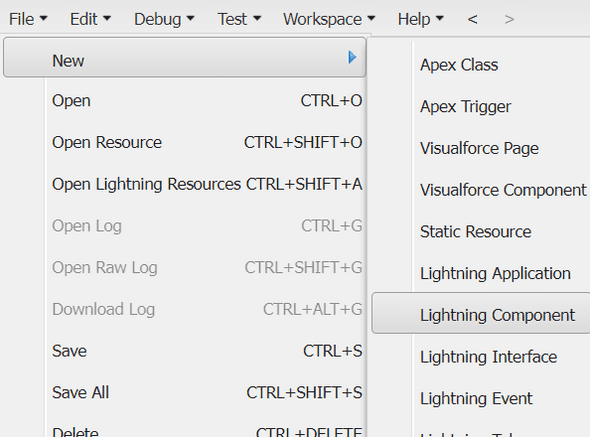The height and width of the screenshot is (437, 590).
Task: Open the Edit menu
Action: 90,19
